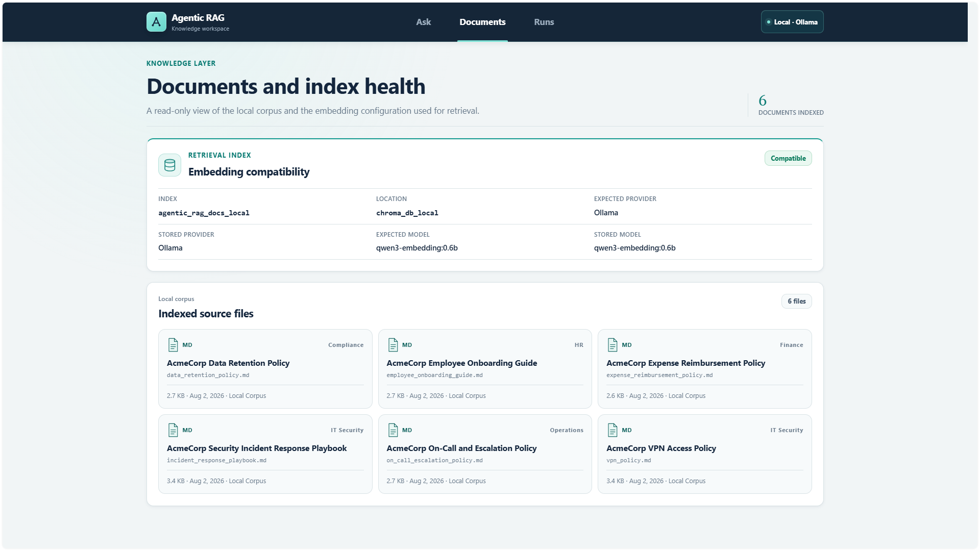Open the Runs tab

pos(544,22)
